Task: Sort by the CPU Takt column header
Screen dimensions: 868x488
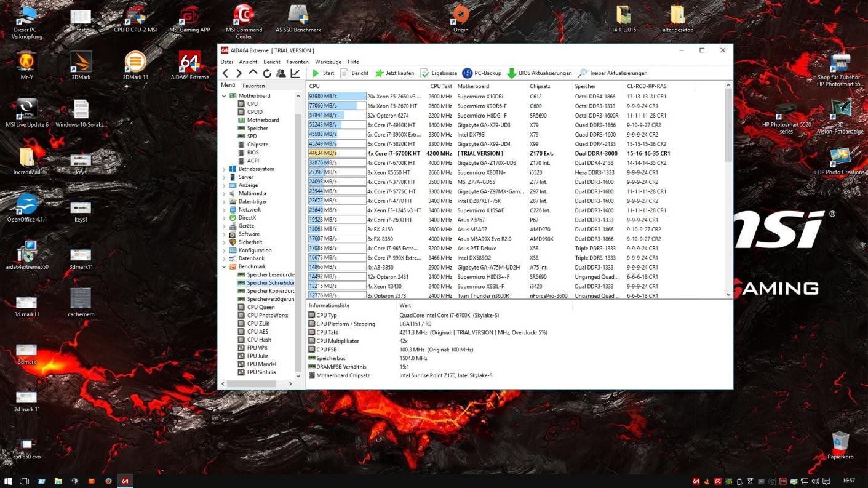Action: point(441,86)
